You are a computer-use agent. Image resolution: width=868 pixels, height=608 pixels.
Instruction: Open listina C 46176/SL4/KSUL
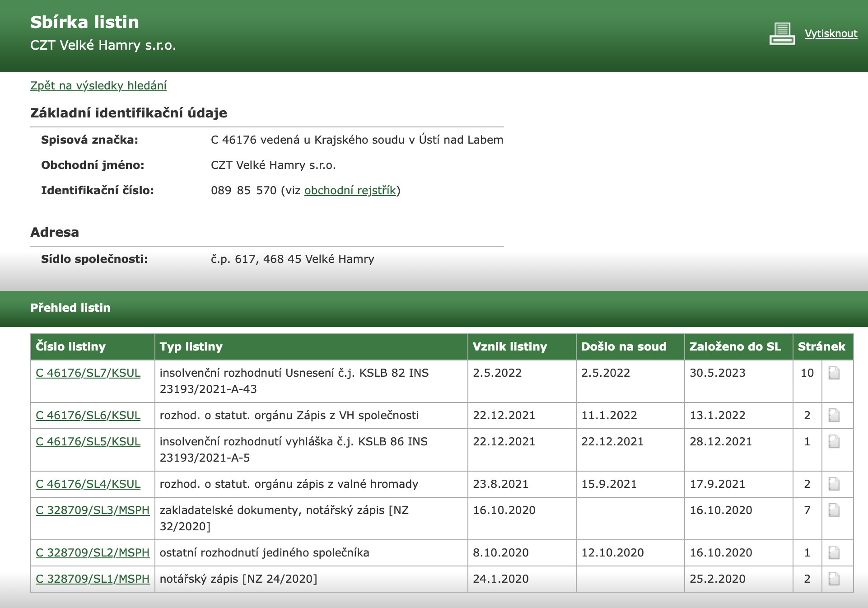tap(88, 484)
